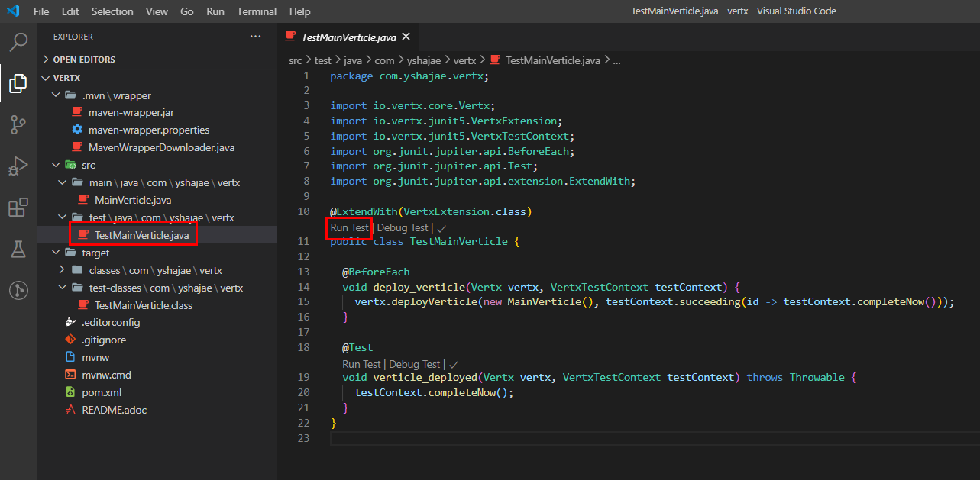Image resolution: width=980 pixels, height=480 pixels.
Task: Open README.adoc in the explorer
Action: click(x=114, y=410)
